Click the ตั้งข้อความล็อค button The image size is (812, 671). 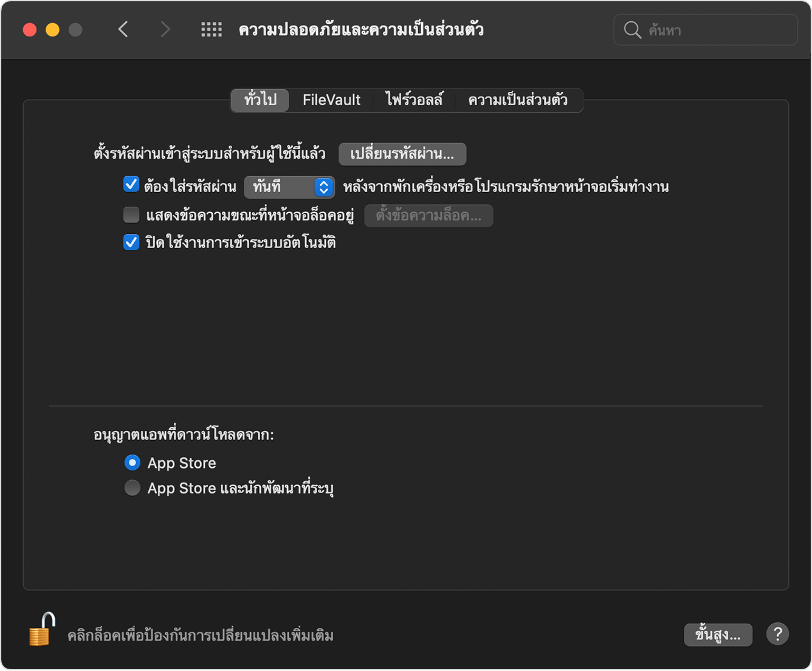pyautogui.click(x=428, y=215)
